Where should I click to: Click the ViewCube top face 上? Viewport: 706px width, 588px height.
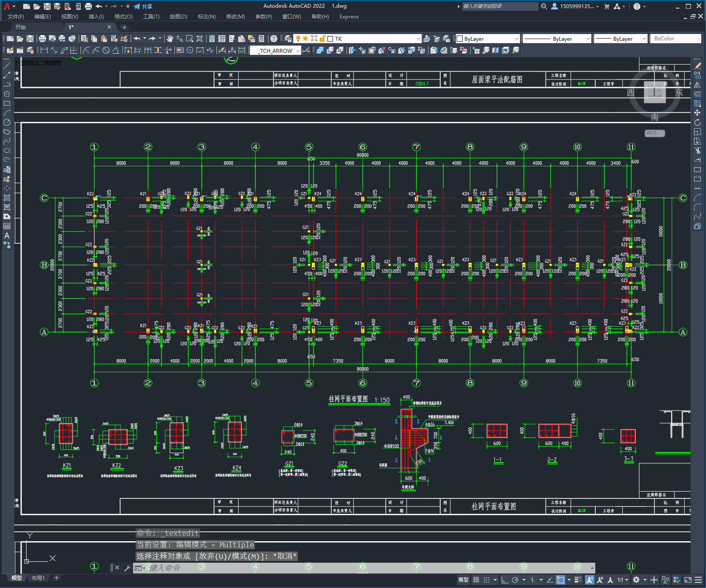coord(655,92)
